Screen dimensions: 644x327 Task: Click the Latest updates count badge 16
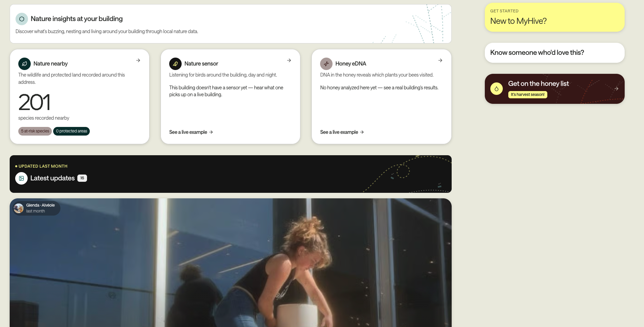(82, 178)
